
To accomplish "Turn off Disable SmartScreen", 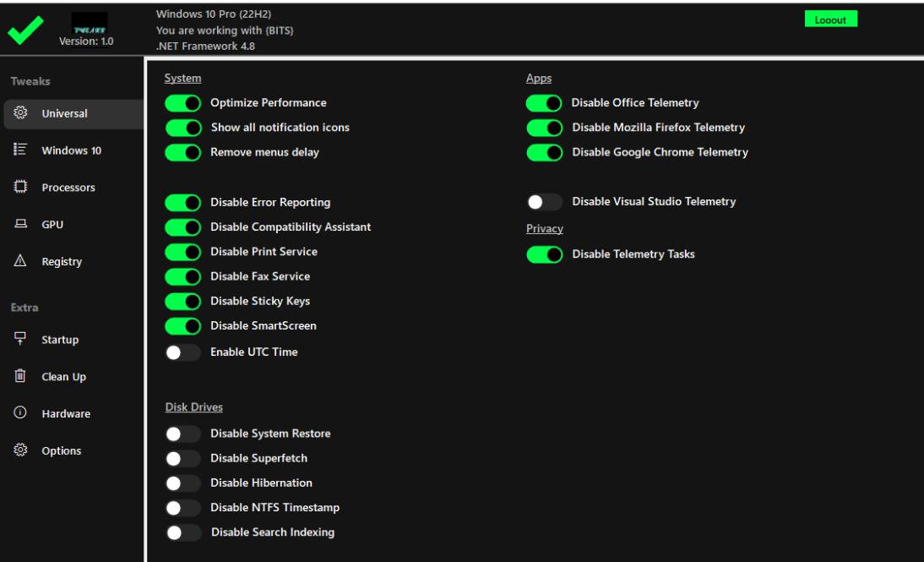I will 182,326.
